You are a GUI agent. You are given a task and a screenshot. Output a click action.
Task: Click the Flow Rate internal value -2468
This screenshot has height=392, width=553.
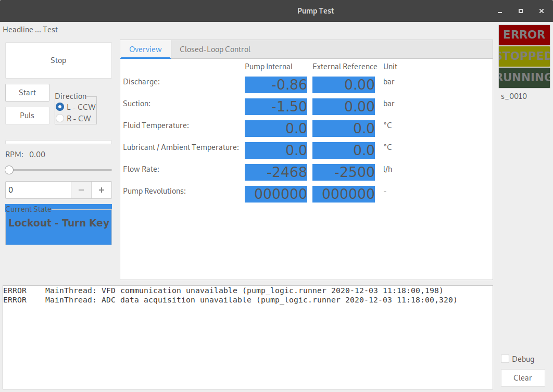[276, 172]
